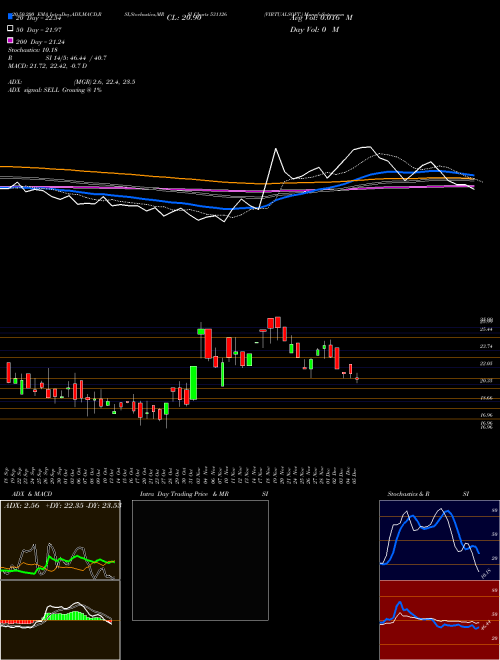Click the 22.03 price axis label
The width and height of the screenshot is (500, 660).
point(486,363)
